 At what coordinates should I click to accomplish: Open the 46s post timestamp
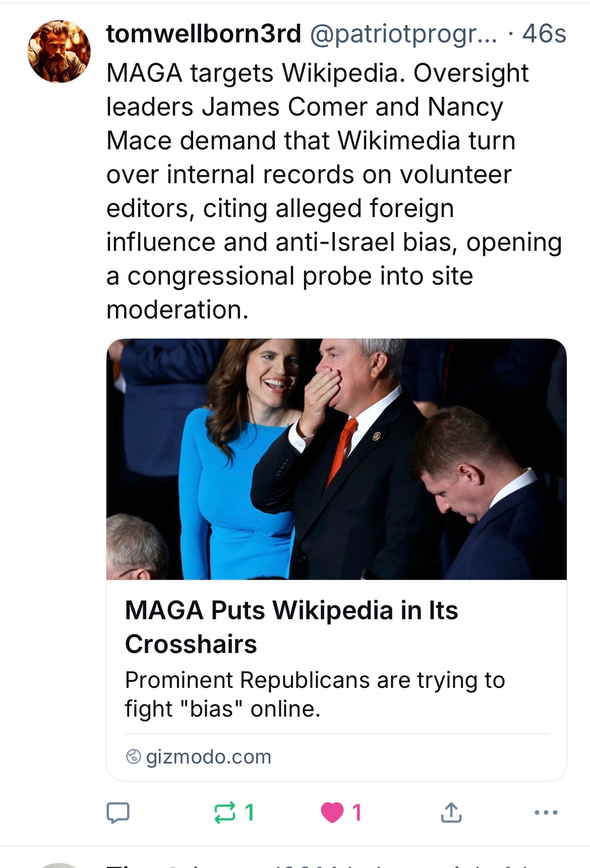pyautogui.click(x=544, y=34)
